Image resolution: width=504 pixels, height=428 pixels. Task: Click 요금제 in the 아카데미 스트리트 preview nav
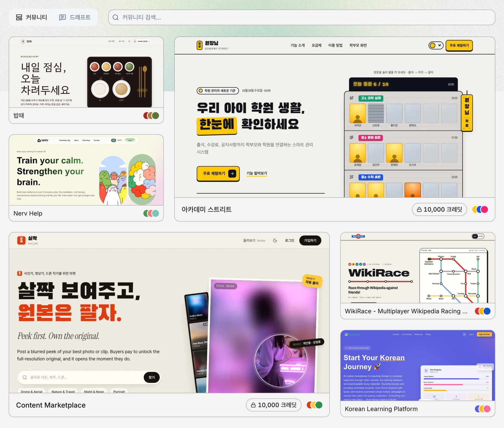point(317,45)
